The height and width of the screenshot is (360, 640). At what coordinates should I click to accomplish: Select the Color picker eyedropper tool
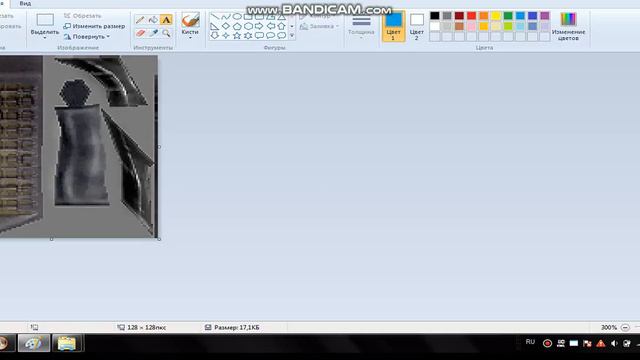coord(153,33)
